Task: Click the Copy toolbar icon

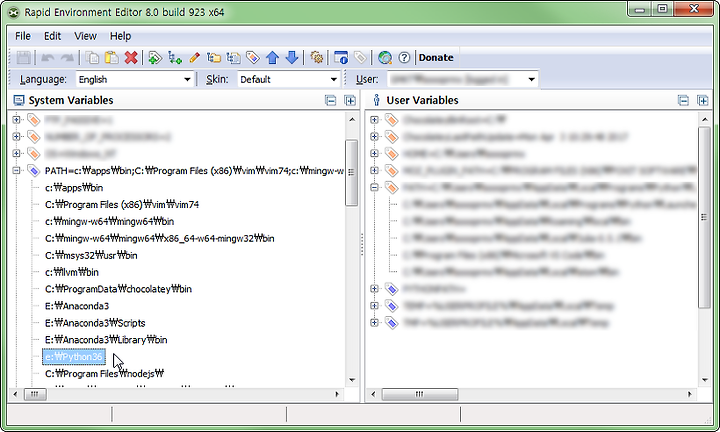Action: point(92,57)
